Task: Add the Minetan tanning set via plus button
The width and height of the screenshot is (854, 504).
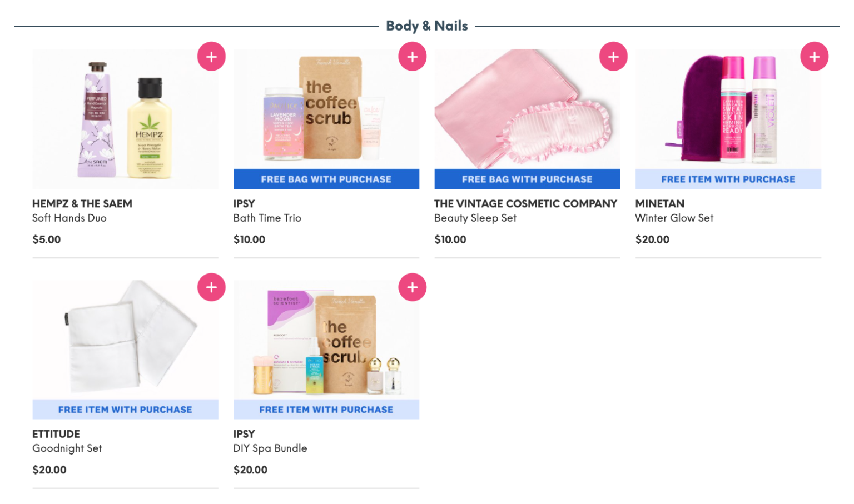Action: click(815, 56)
